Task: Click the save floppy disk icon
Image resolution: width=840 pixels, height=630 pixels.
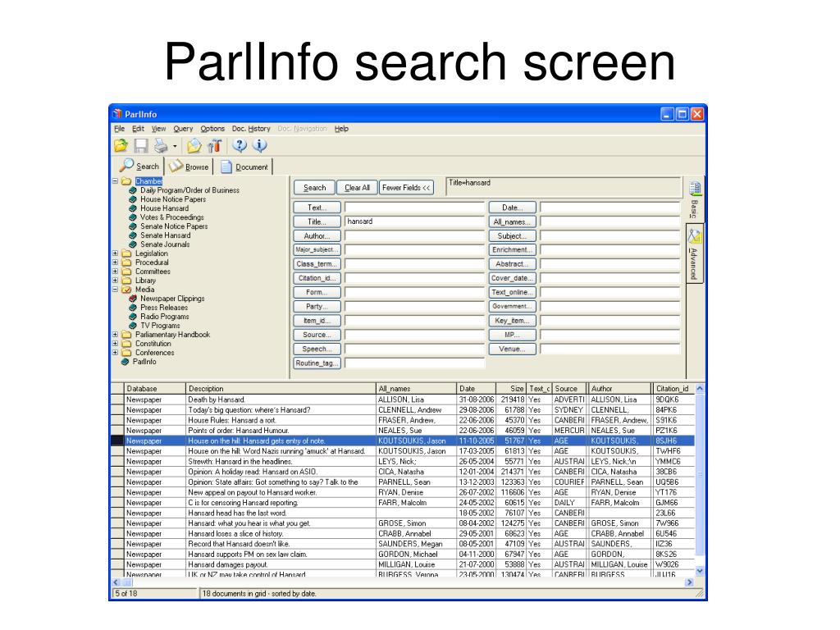Action: pos(141,146)
